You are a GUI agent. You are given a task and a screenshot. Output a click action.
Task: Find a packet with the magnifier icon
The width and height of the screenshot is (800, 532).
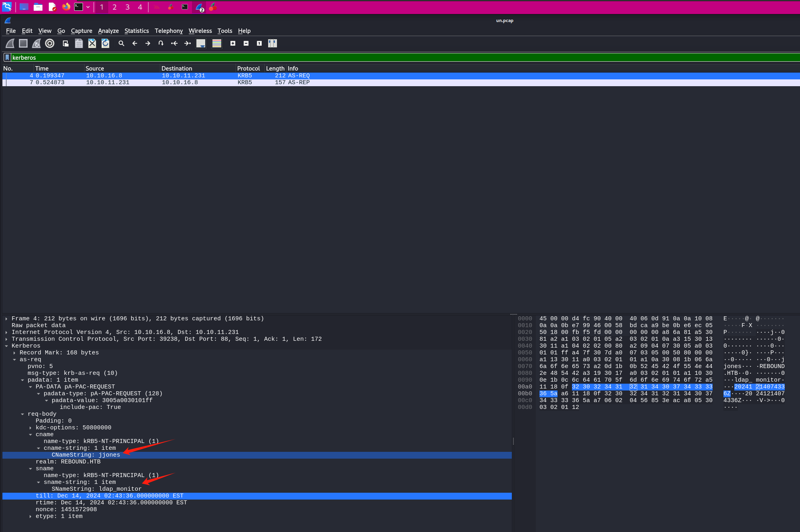click(121, 43)
